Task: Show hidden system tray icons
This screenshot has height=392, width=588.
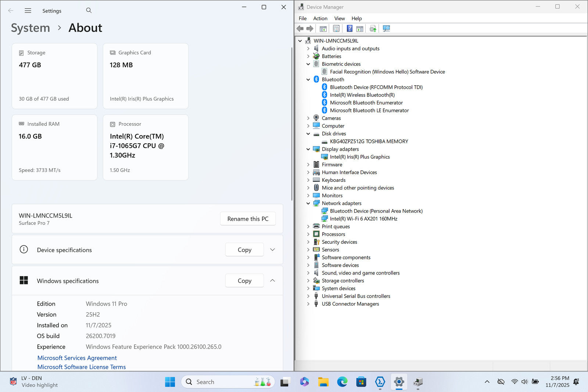Action: (487, 382)
